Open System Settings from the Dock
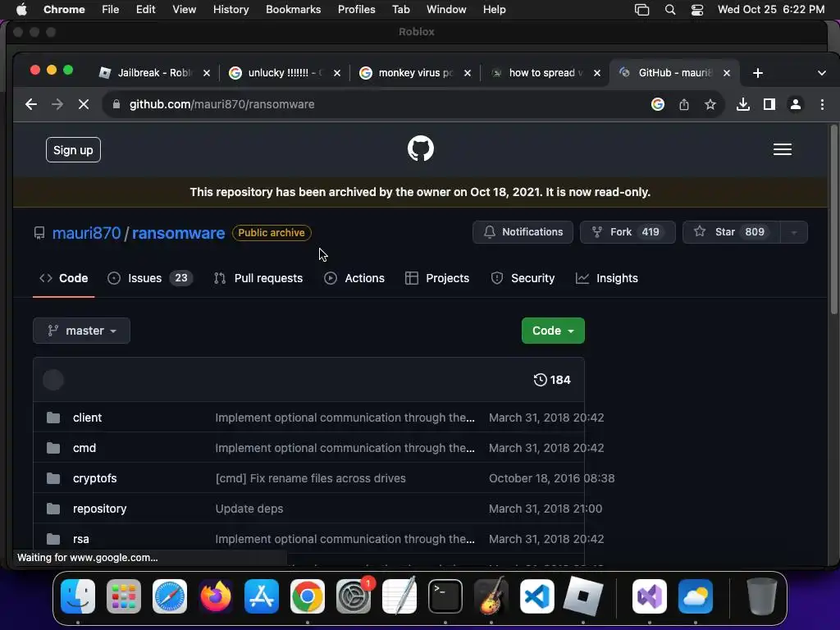This screenshot has width=840, height=630. pos(354,596)
